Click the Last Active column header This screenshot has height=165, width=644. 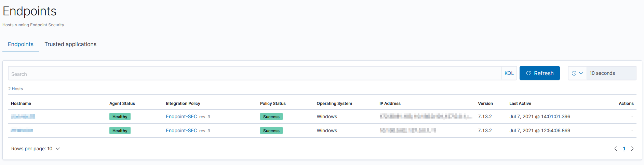(x=520, y=104)
